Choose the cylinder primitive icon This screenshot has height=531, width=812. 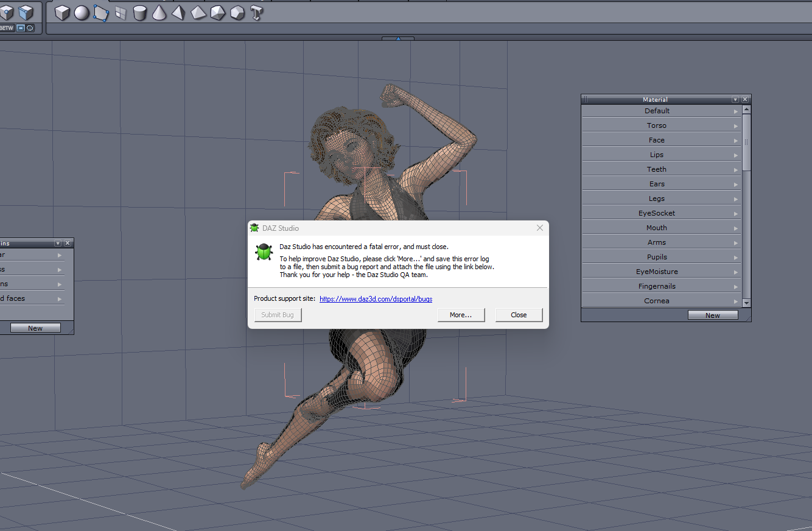pyautogui.click(x=140, y=13)
